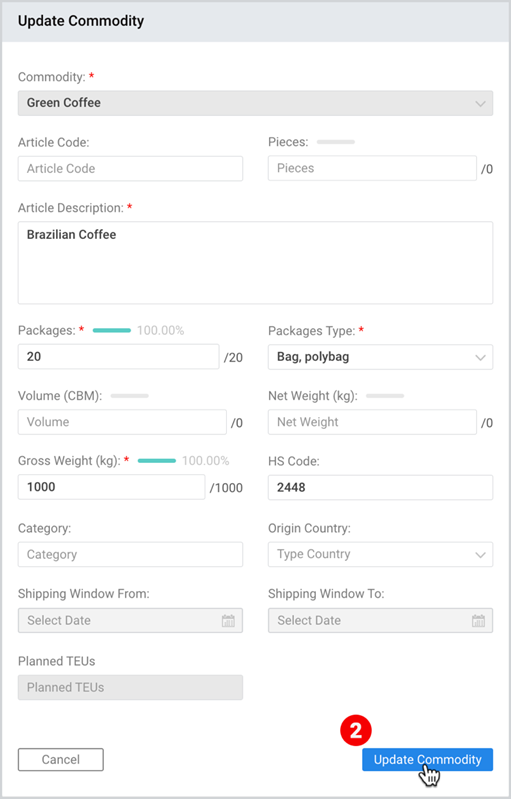Open the Packages Type dropdown

pos(380,357)
